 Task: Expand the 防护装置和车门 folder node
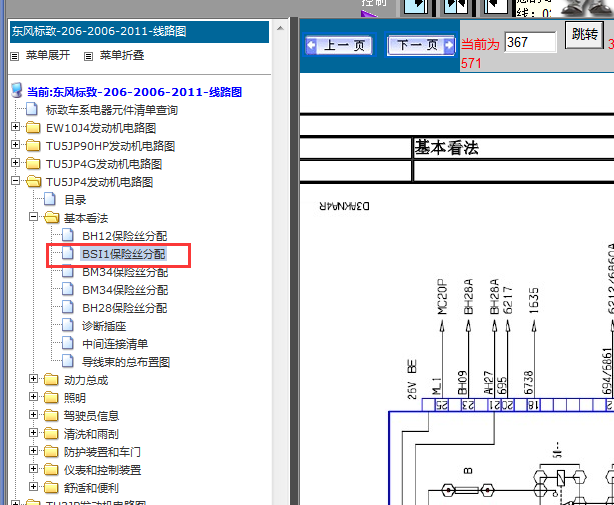(34, 451)
